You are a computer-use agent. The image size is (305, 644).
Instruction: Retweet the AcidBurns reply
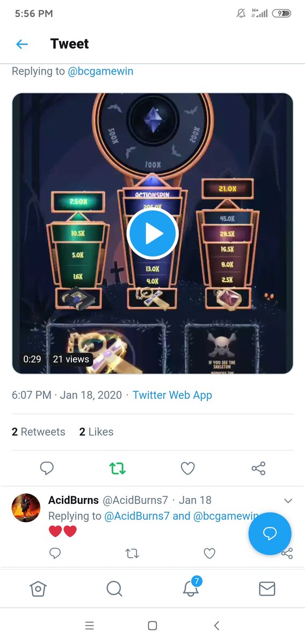[x=132, y=553]
